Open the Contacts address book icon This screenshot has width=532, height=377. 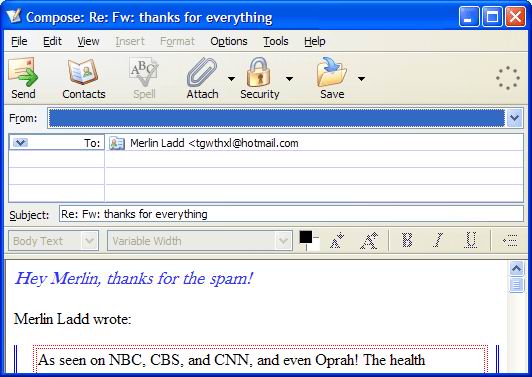[83, 72]
